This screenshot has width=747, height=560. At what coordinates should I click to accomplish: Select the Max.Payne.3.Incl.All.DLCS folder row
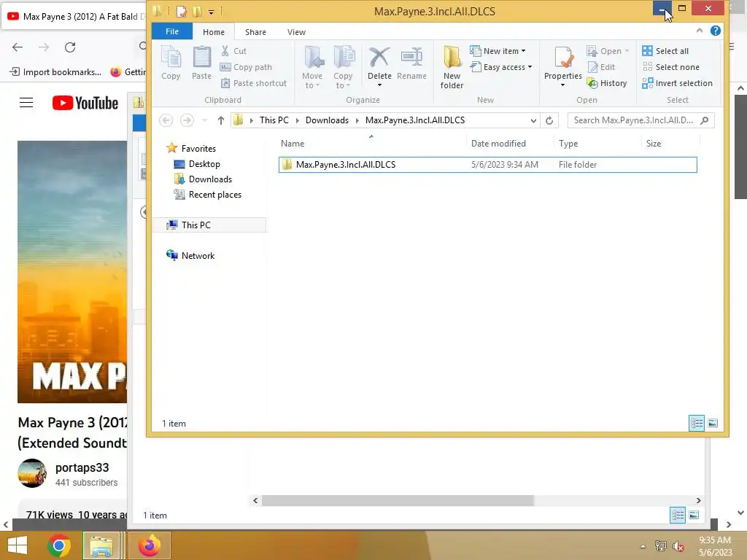[487, 165]
